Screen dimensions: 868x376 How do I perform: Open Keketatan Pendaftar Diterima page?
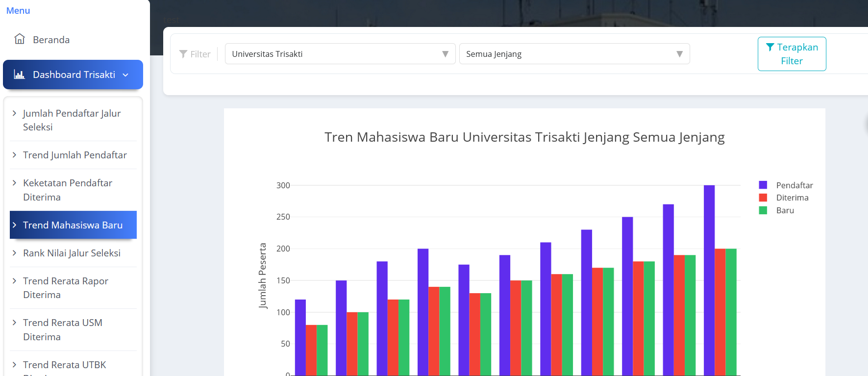click(x=73, y=190)
